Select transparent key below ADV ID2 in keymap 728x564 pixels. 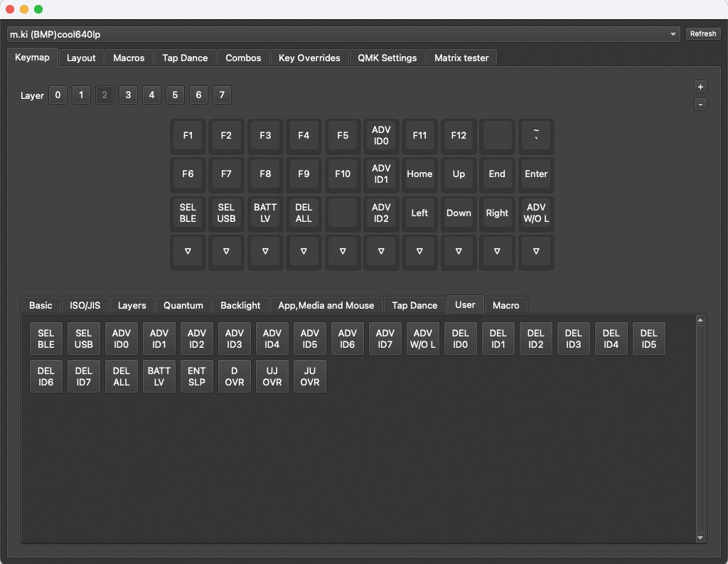click(381, 252)
